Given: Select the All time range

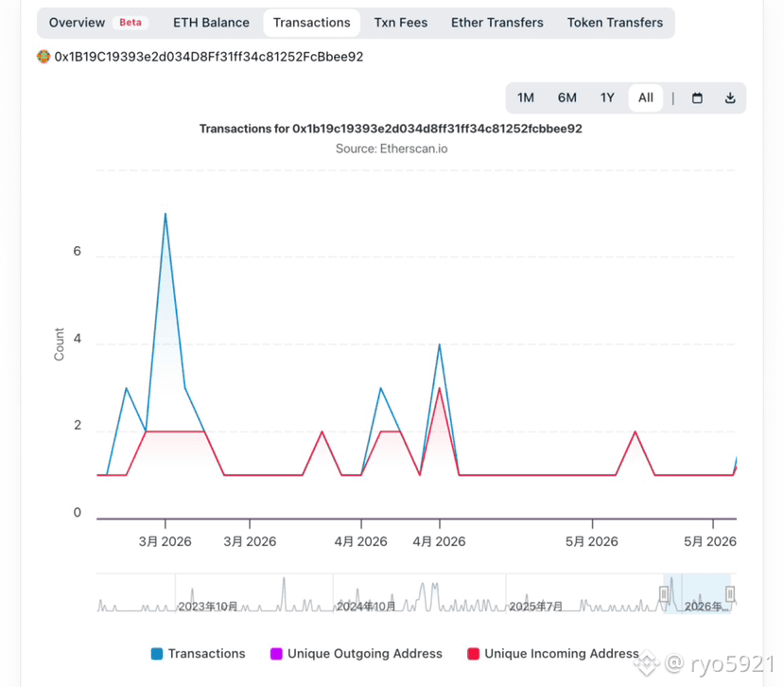Looking at the screenshot, I should tap(646, 97).
